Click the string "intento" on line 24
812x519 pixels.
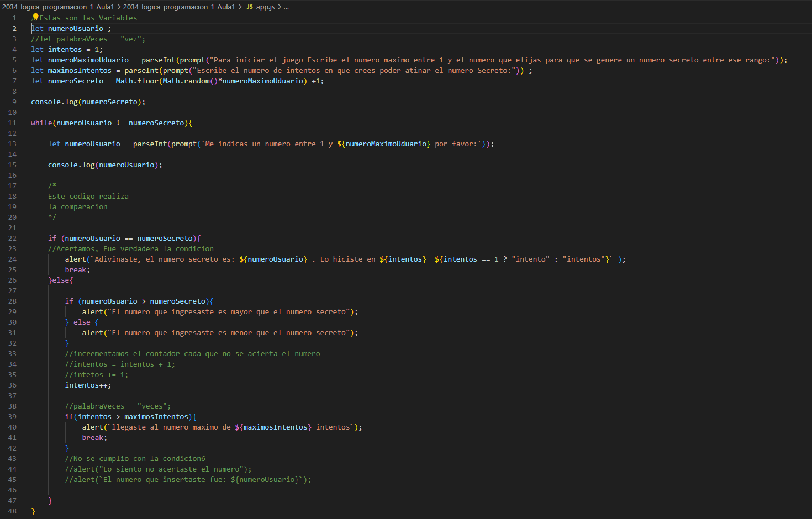[531, 259]
